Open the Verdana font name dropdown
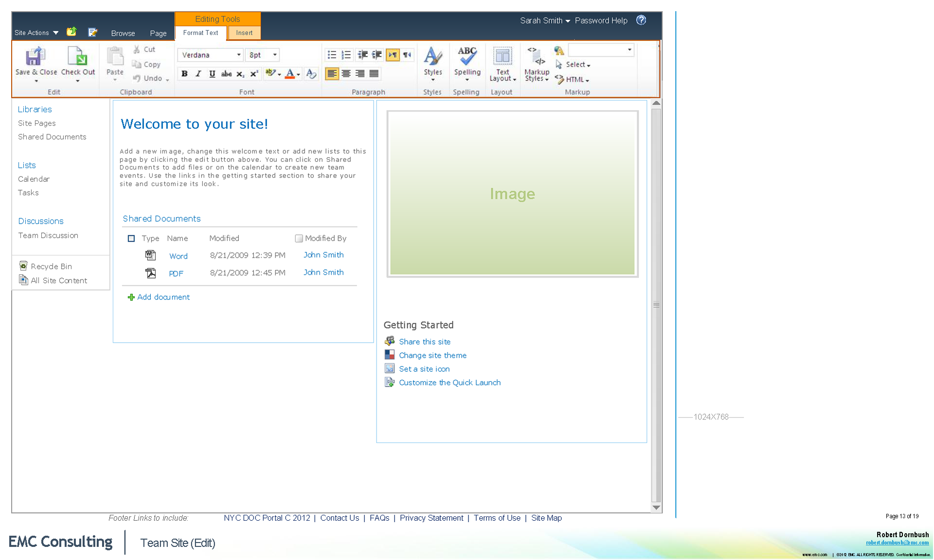The height and width of the screenshot is (560, 934). pyautogui.click(x=238, y=55)
